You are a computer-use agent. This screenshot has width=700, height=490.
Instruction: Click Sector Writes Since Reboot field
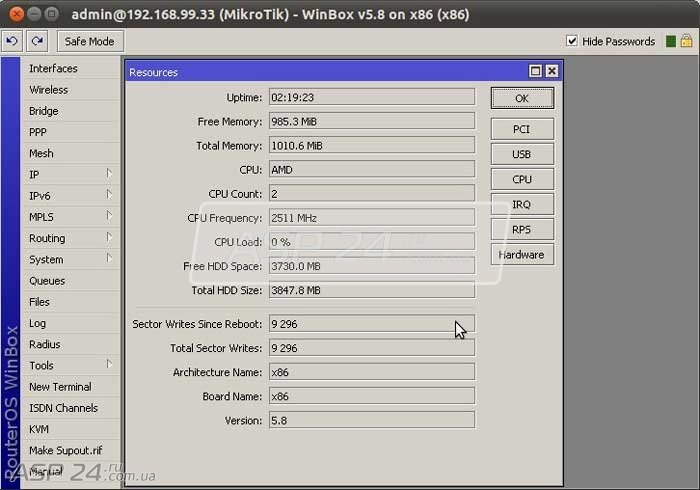[372, 324]
